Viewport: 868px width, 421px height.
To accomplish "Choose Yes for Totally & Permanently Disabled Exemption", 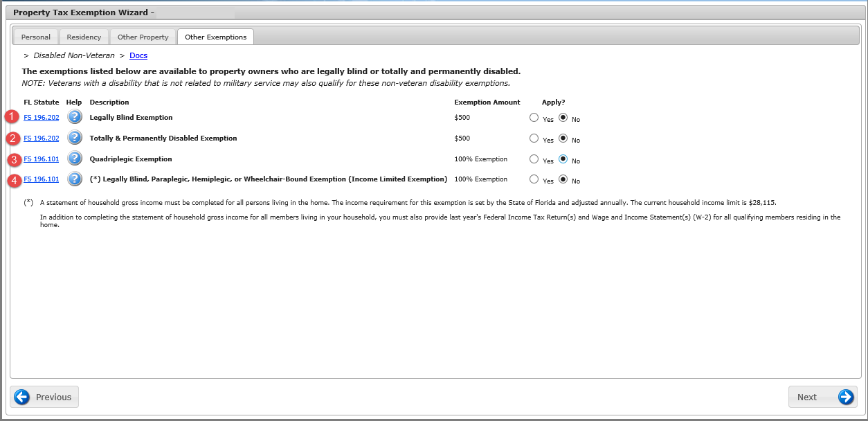I will [x=534, y=138].
